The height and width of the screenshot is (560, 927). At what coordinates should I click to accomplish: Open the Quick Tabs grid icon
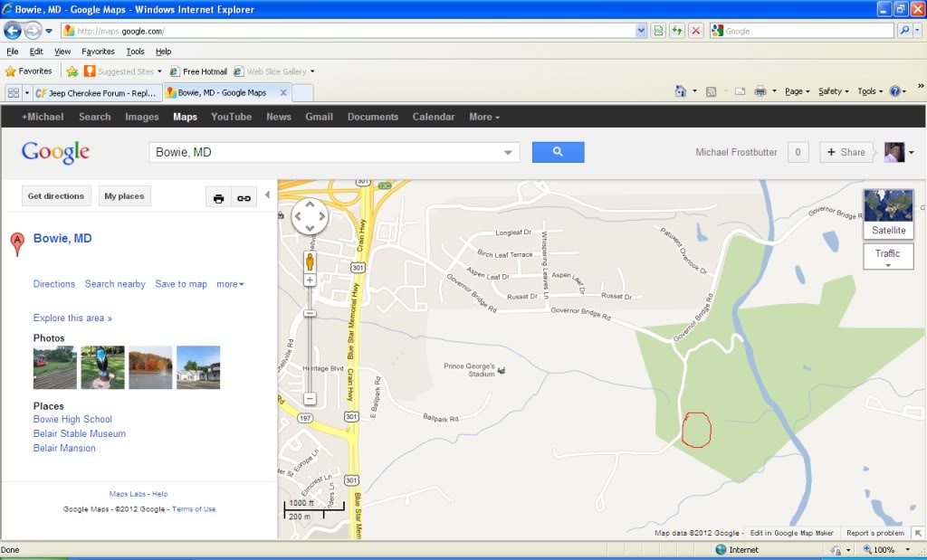(x=13, y=93)
